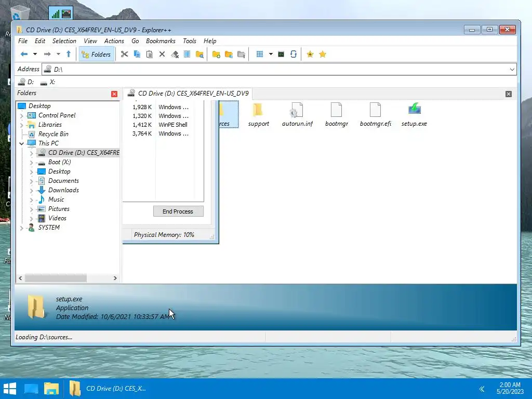This screenshot has height=399, width=532.
Task: Refresh the current folder view
Action: (x=294, y=54)
